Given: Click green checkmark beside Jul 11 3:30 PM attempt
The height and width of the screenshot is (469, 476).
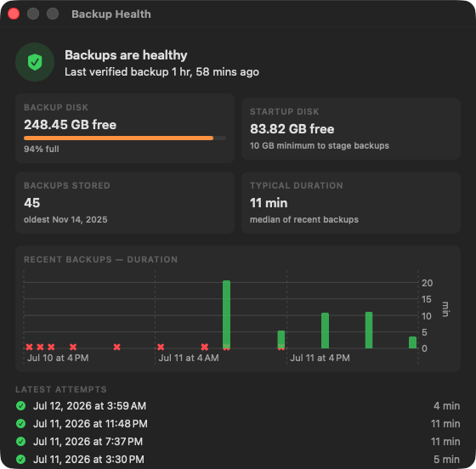Looking at the screenshot, I should (x=21, y=459).
